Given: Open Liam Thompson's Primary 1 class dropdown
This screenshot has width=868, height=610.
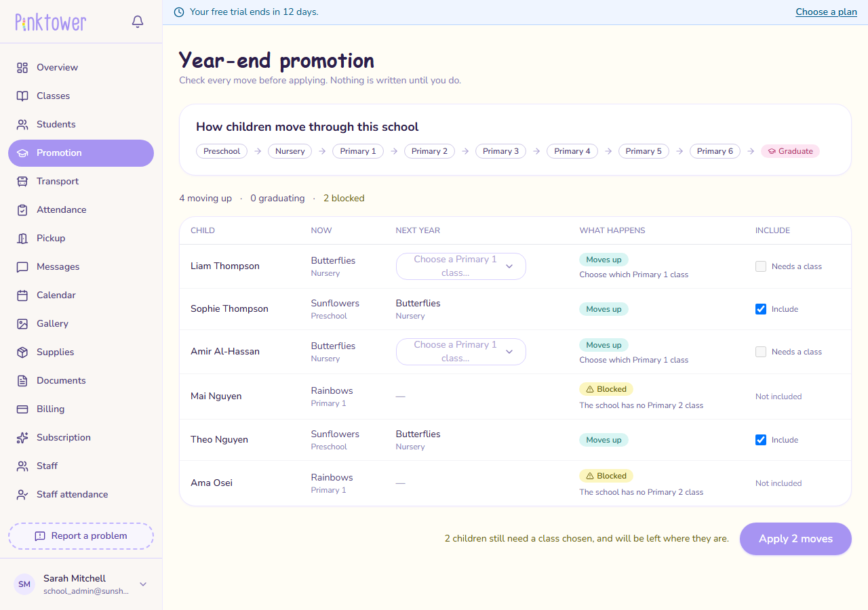Looking at the screenshot, I should tap(461, 266).
